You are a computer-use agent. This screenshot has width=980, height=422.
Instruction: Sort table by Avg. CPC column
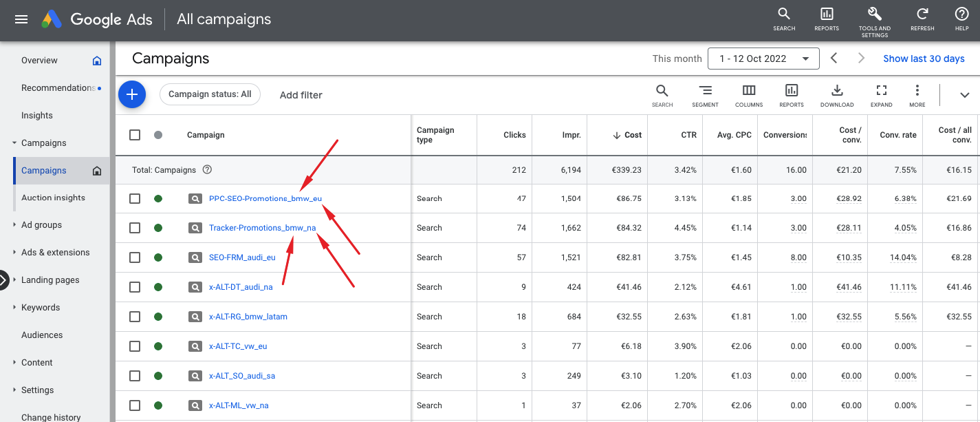pos(734,135)
